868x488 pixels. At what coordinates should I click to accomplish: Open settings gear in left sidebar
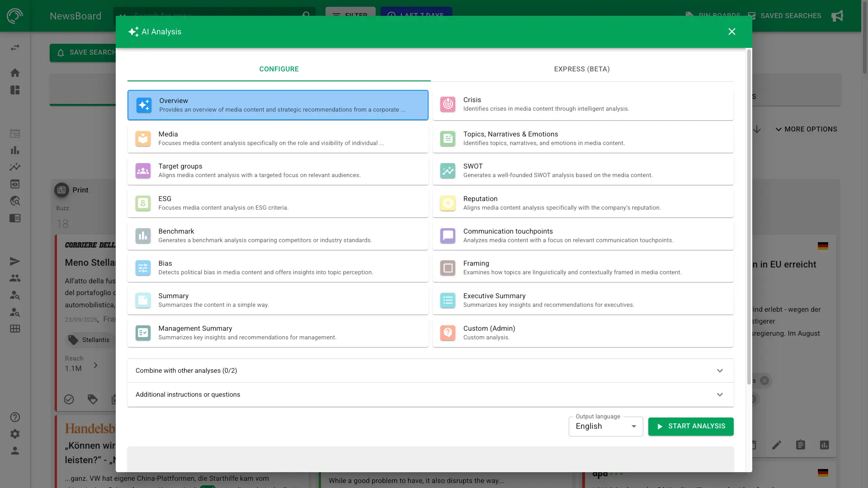point(15,434)
